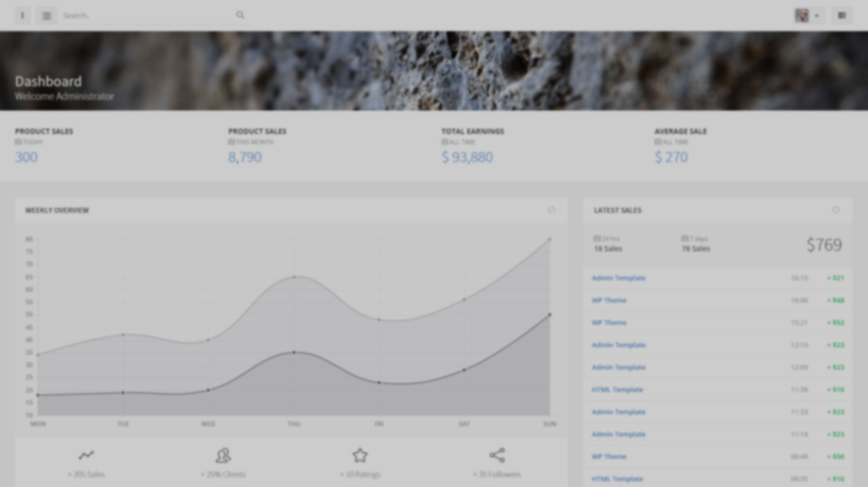This screenshot has width=868, height=487.
Task: Click the vertical ellipsis menu button
Action: pyautogui.click(x=22, y=16)
